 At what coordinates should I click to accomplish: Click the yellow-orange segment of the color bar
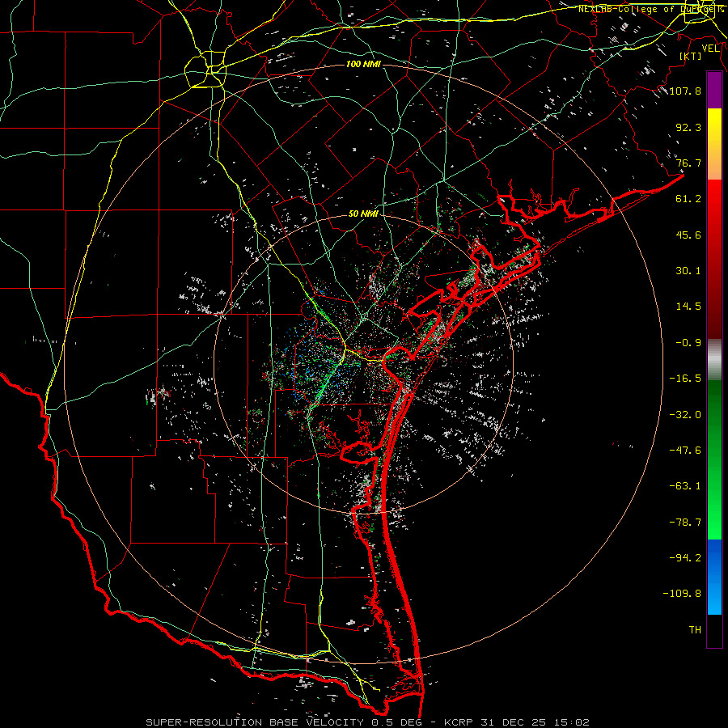pos(714,144)
